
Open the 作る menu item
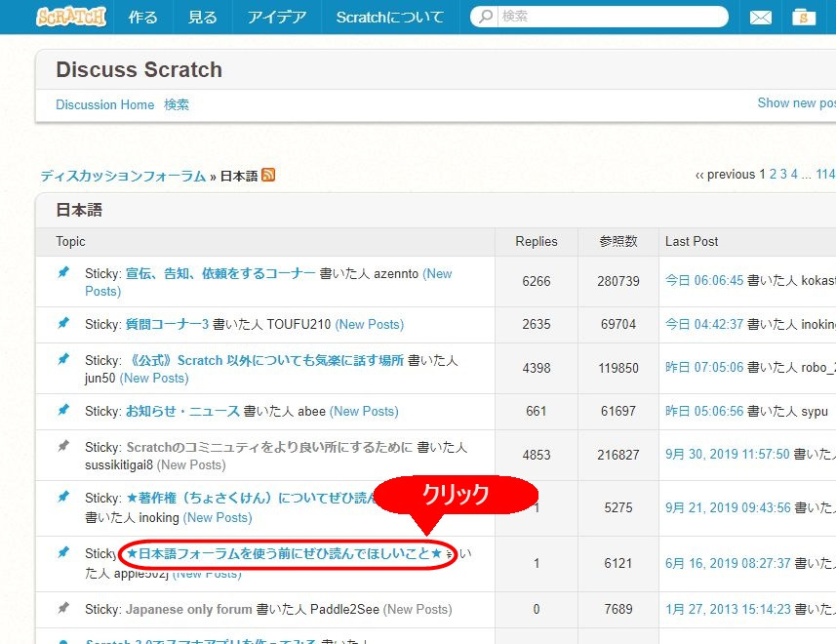[142, 17]
